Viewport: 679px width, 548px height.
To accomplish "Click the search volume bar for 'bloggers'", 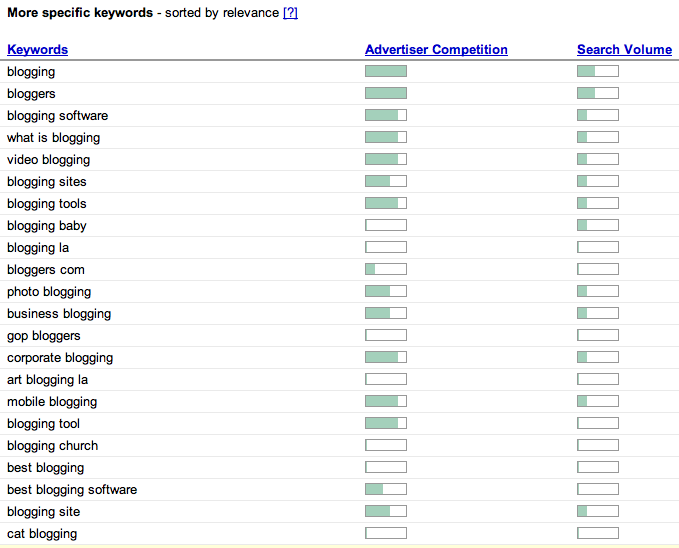I will tap(598, 93).
